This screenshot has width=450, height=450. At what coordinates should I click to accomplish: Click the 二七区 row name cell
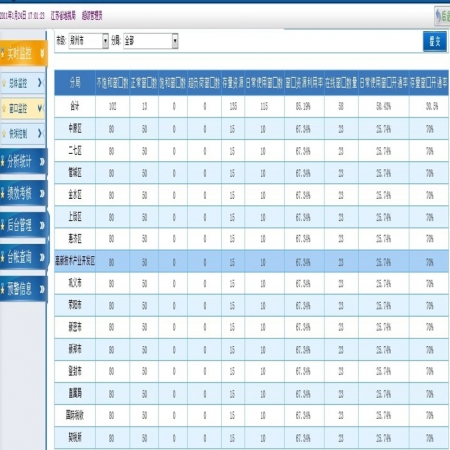coord(75,151)
